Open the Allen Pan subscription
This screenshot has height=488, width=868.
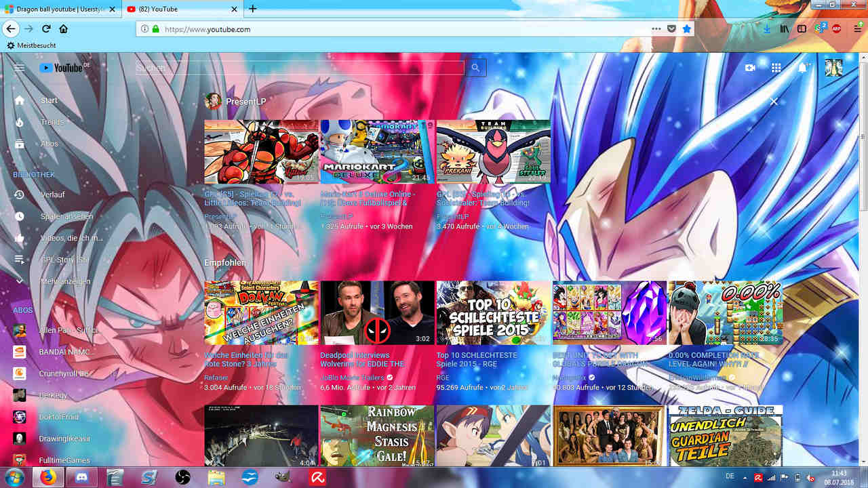[56, 330]
